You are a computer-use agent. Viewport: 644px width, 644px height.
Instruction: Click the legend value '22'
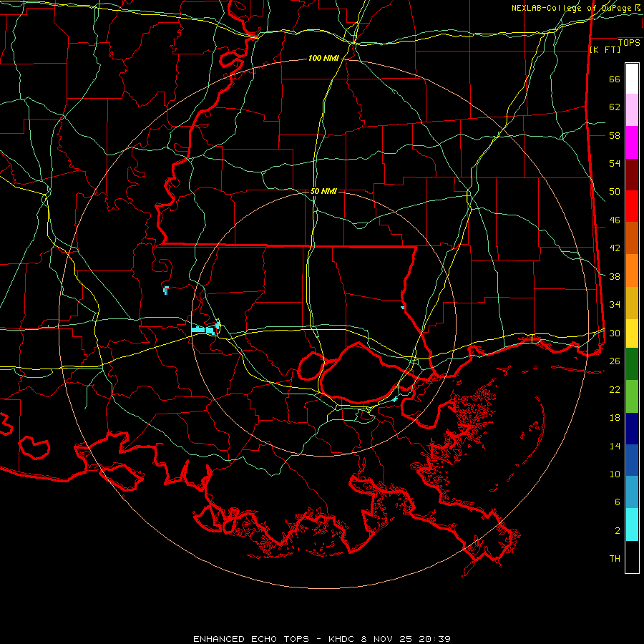pos(615,389)
